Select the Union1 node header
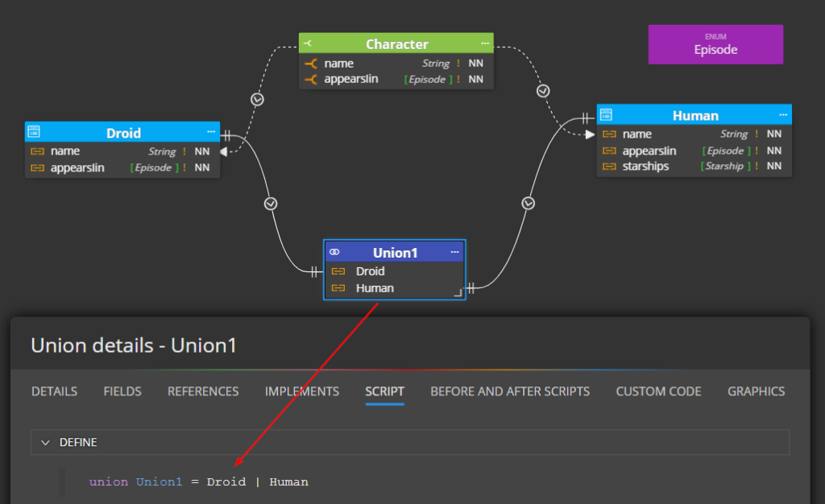Image resolution: width=825 pixels, height=504 pixels. [395, 252]
